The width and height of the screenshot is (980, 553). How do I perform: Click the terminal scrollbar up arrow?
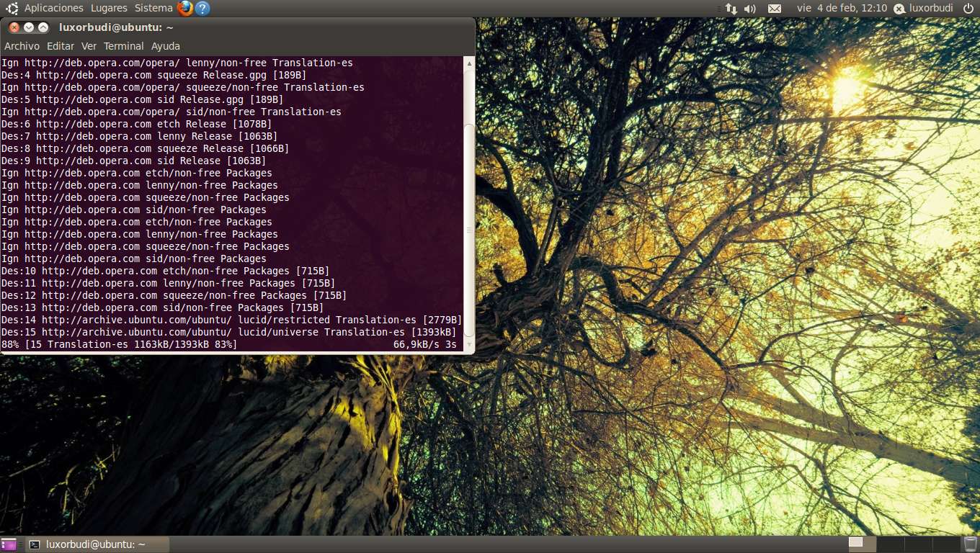coord(469,63)
